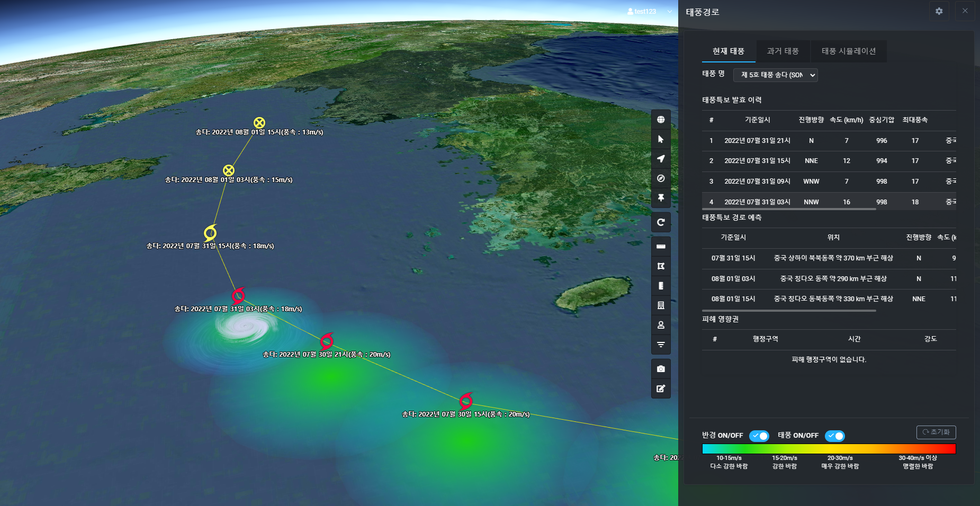This screenshot has height=506, width=980.
Task: Take a screenshot with the camera icon
Action: [661, 369]
